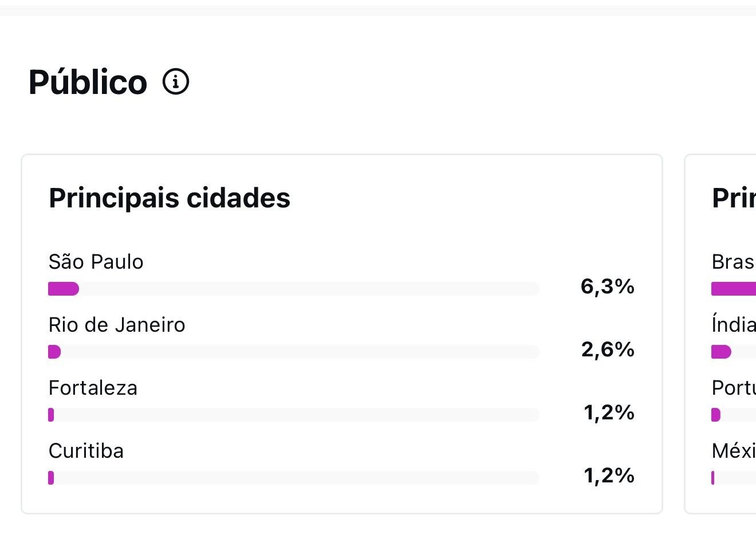Image resolution: width=756 pixels, height=550 pixels.
Task: Click the Rio de Janeiro progress bar
Action: [293, 352]
